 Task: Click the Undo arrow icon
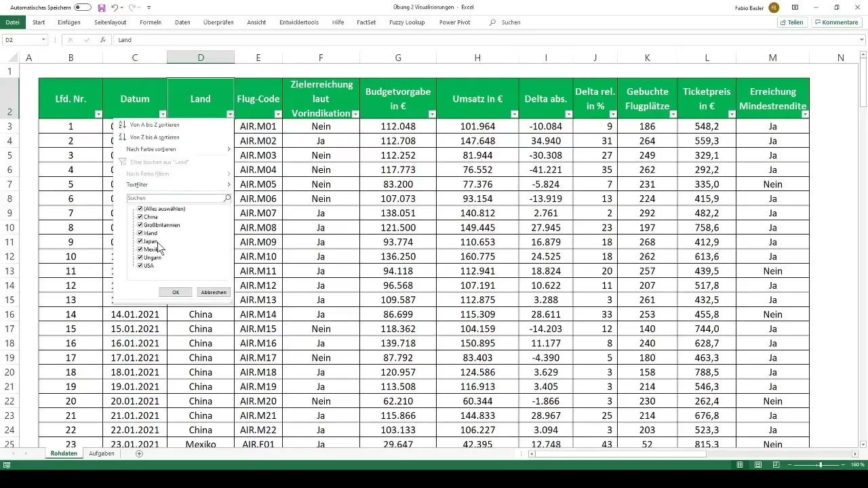[x=115, y=7]
